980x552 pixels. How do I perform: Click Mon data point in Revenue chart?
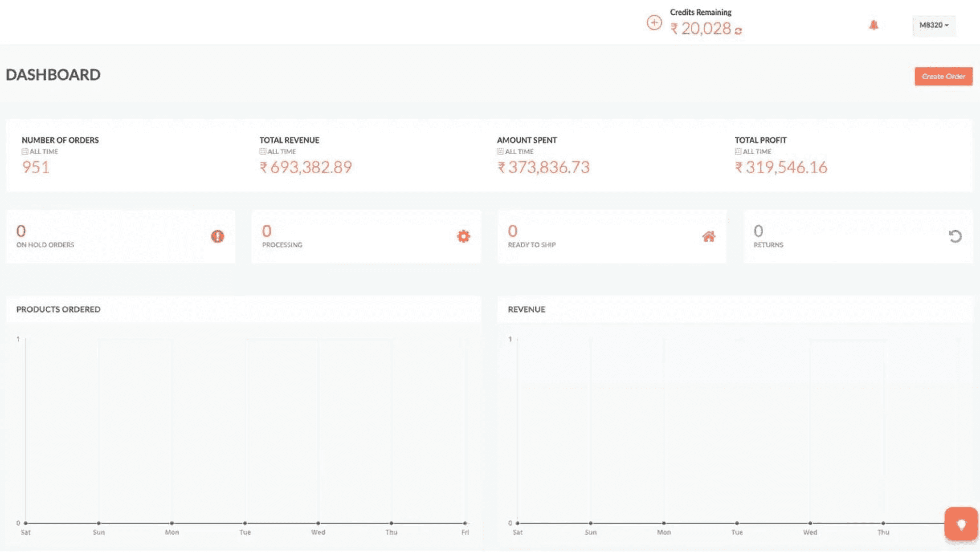tap(664, 523)
